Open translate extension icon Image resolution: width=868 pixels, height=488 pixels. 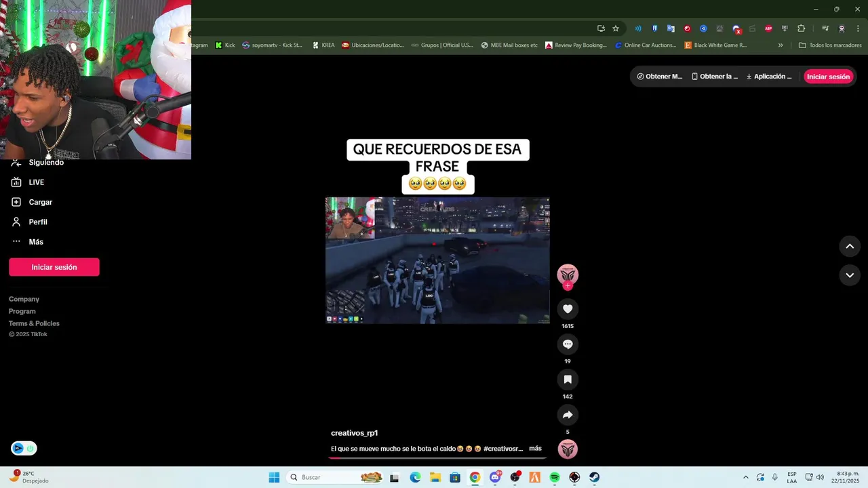tap(671, 28)
